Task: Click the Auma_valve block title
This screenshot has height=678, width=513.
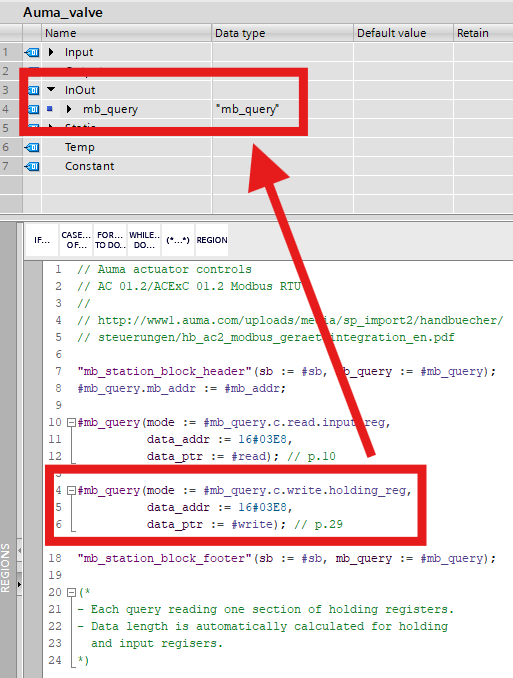Action: (x=63, y=12)
